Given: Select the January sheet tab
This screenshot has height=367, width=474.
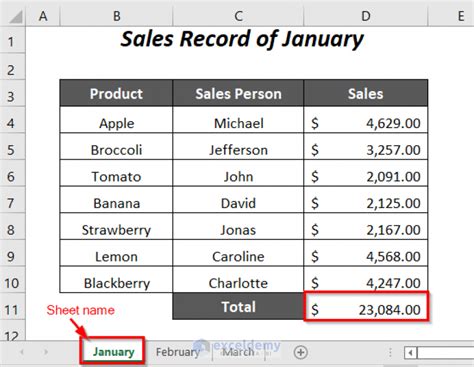Looking at the screenshot, I should (113, 352).
